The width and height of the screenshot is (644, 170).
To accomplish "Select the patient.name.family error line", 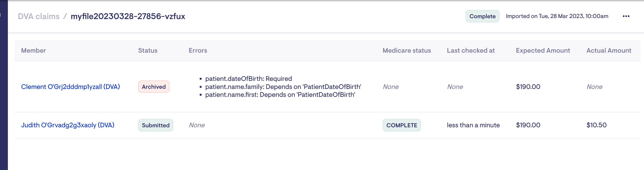I will coord(283,87).
